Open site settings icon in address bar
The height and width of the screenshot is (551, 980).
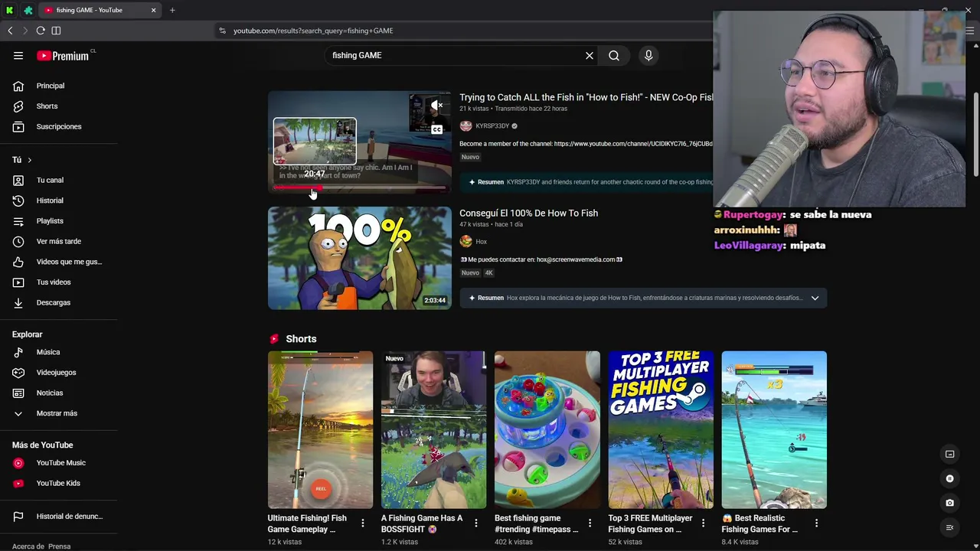tap(222, 31)
